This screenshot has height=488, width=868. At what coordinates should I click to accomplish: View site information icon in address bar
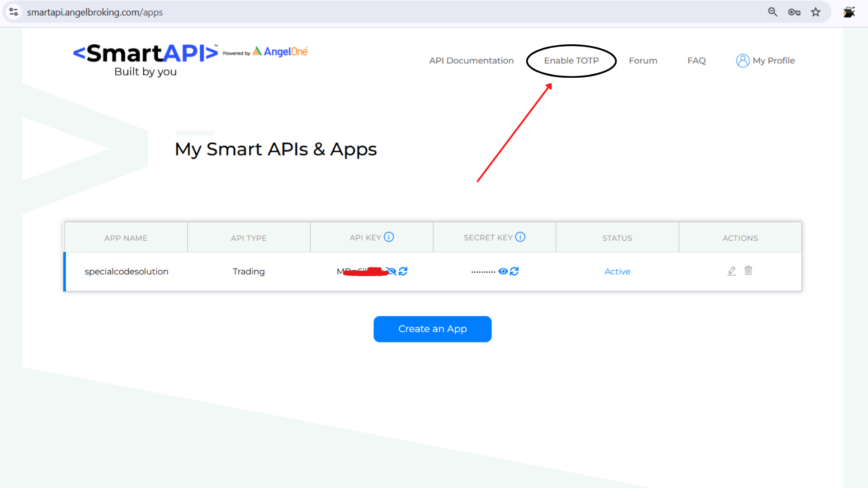click(x=14, y=12)
